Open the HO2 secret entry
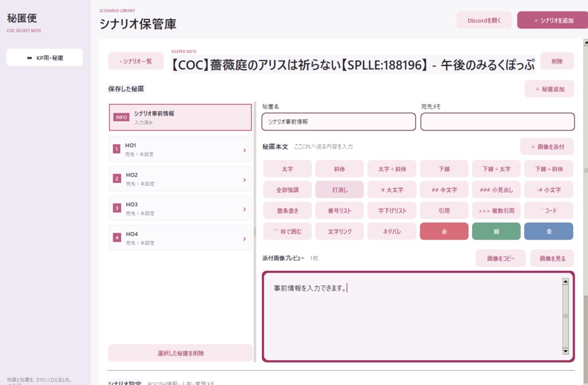Image resolution: width=588 pixels, height=385 pixels. coord(180,179)
